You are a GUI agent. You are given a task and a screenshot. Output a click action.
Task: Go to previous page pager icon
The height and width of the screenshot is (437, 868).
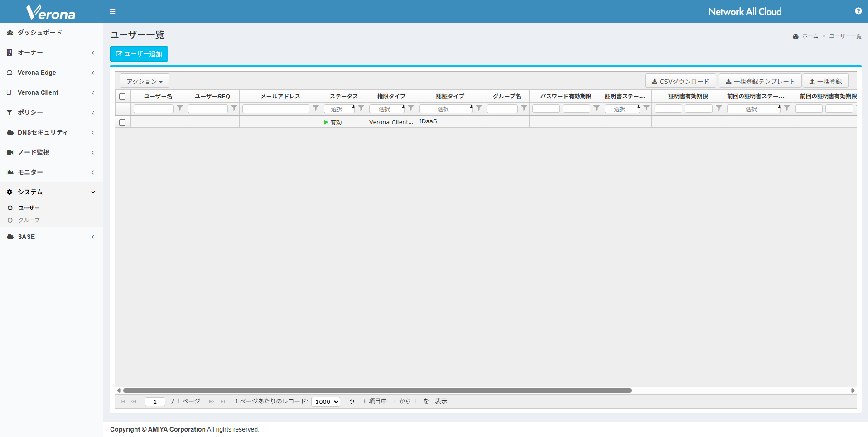coord(134,401)
